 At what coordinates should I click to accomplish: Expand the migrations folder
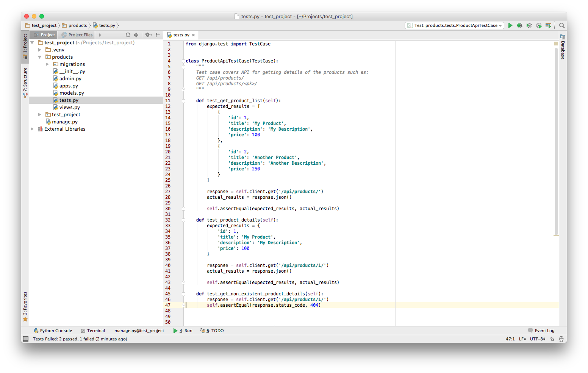coord(47,64)
